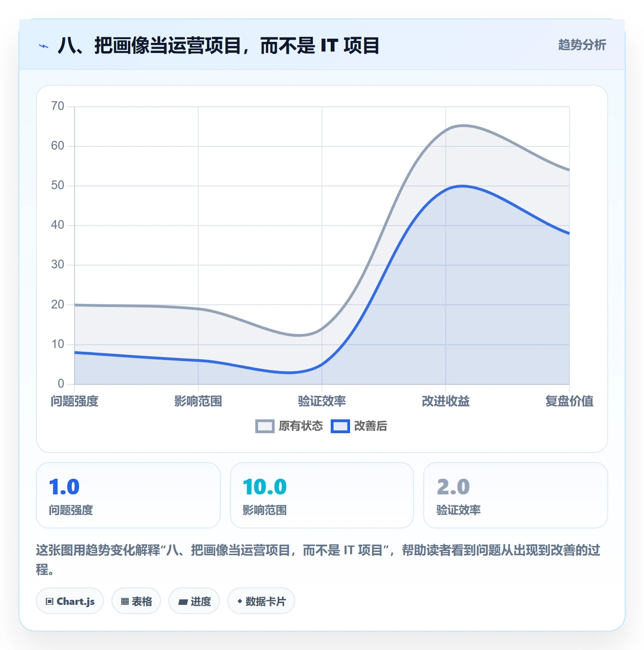
Task: Click the description paragraph starting 这张图用趋势变化
Action: [318, 560]
